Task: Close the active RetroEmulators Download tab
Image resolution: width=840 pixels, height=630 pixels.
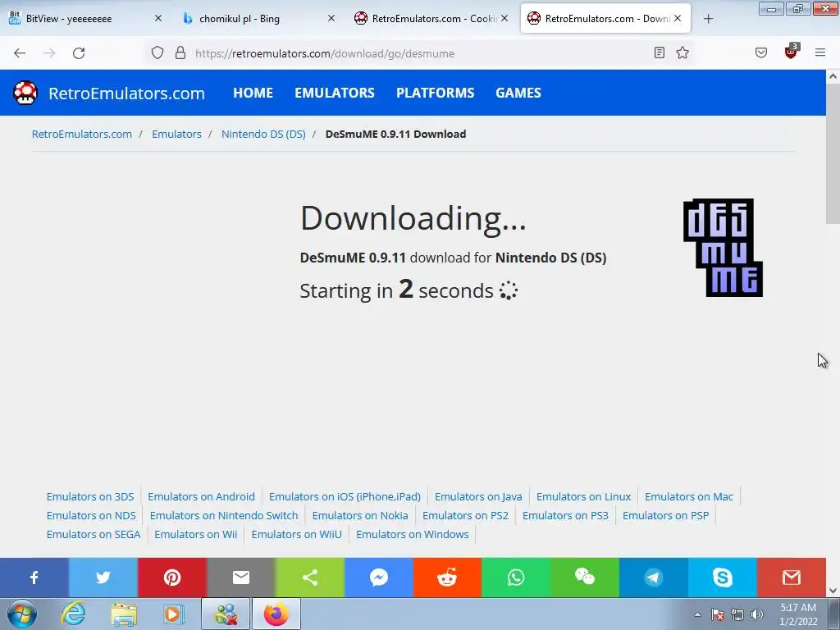Action: (x=678, y=19)
